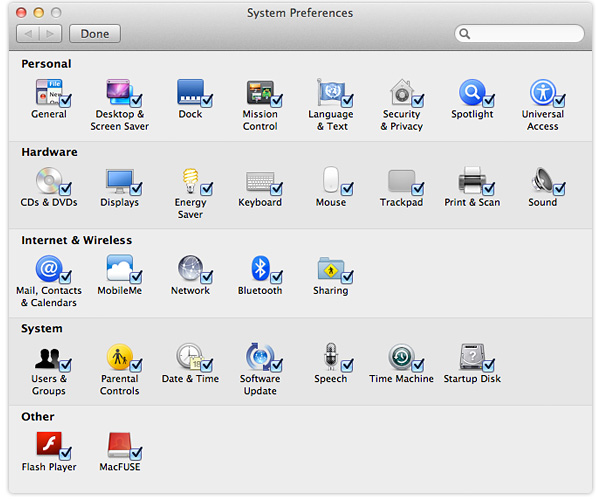This screenshot has width=596, height=500.
Task: Click the MacFUSE label text
Action: [120, 467]
